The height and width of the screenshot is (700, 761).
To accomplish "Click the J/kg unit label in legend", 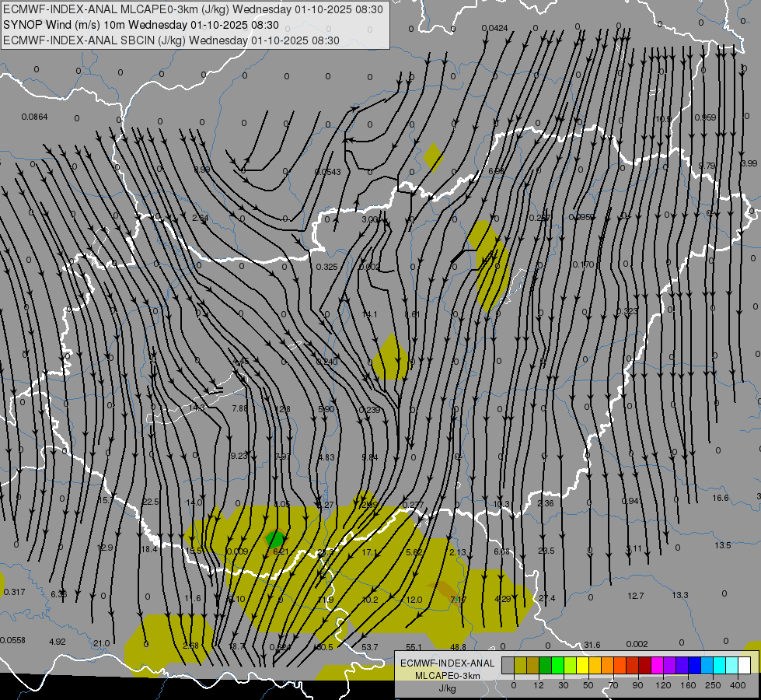I will tap(447, 688).
